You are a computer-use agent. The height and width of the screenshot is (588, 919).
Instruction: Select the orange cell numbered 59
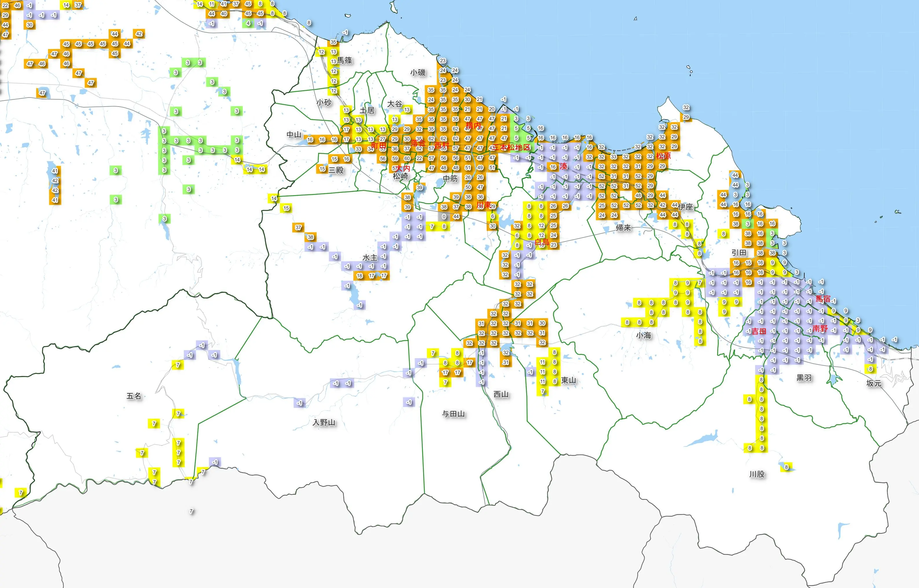pyautogui.click(x=395, y=158)
